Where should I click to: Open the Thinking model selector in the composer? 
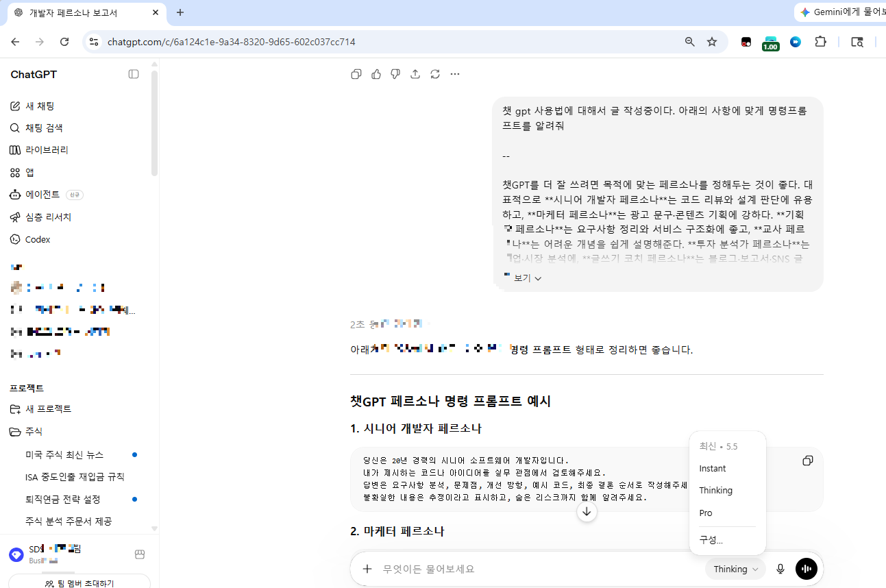click(x=735, y=569)
